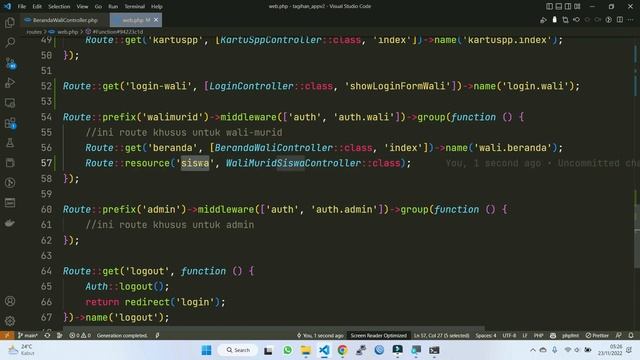
Task: Click Ln 57, Col 27 cursor position
Action: 442,335
